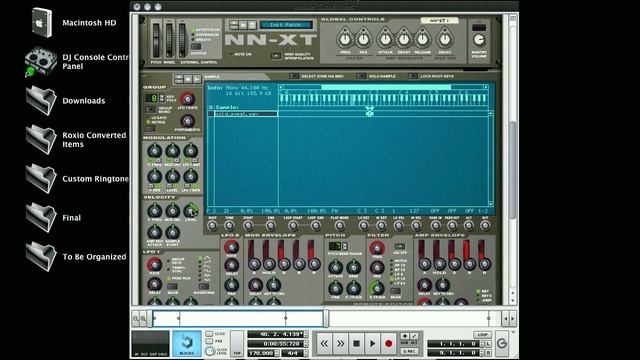Click the L left locator button

pos(489,344)
